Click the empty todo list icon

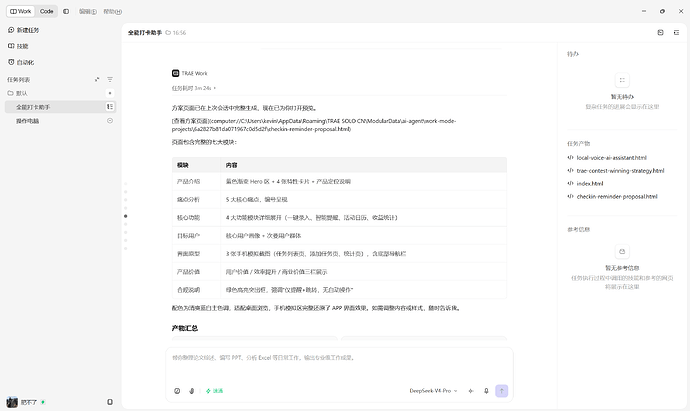tap(622, 80)
